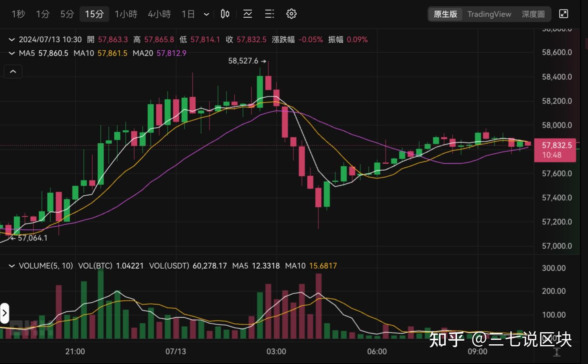Select the 06:00 time axis label

377,352
